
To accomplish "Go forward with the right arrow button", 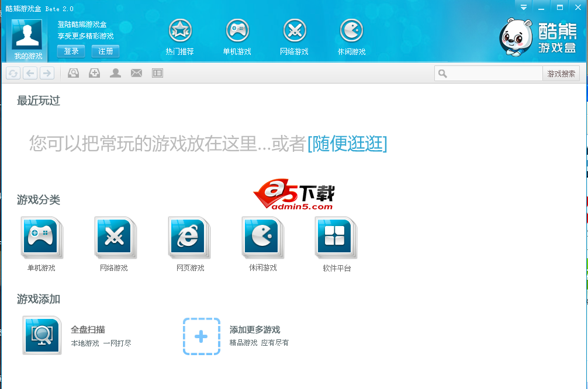I will tap(47, 73).
